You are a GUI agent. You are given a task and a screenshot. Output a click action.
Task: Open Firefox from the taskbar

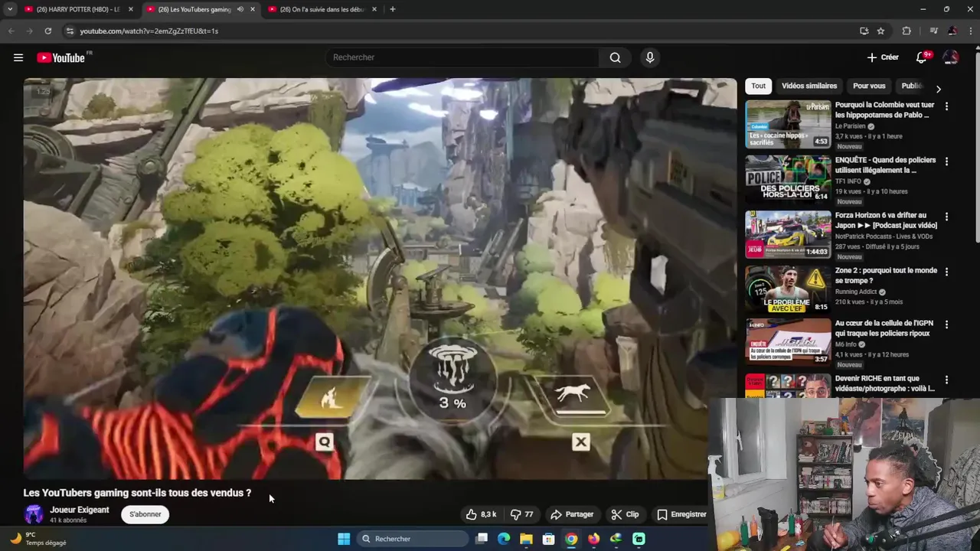click(x=593, y=539)
